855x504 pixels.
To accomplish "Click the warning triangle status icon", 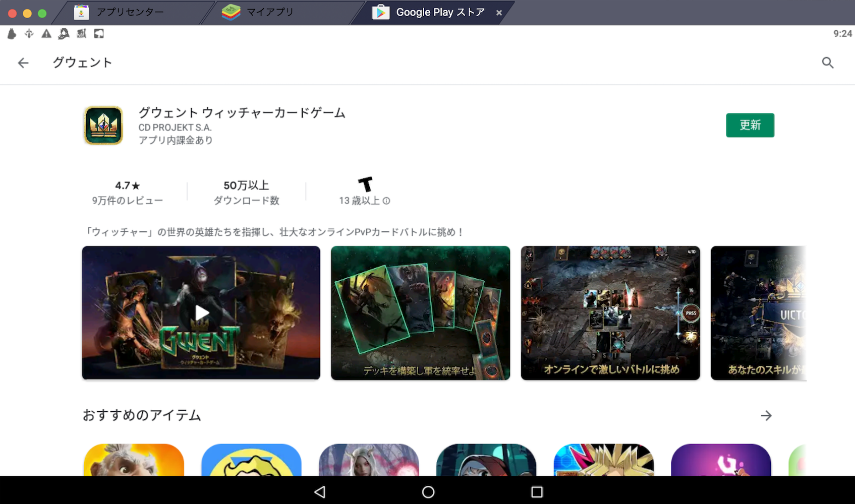I will (46, 34).
